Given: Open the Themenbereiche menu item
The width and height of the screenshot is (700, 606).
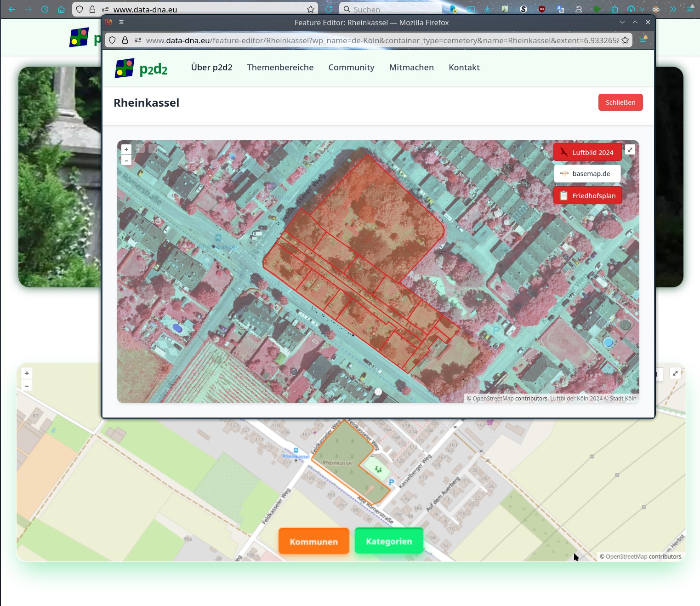Looking at the screenshot, I should (280, 68).
